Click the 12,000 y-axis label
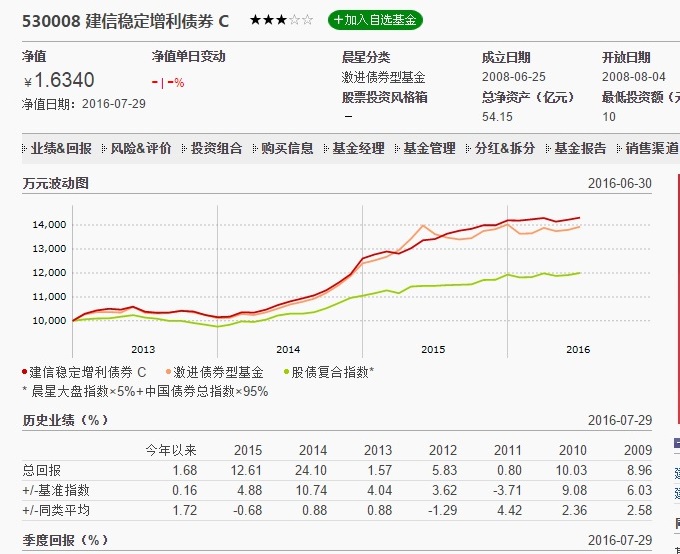680x554 pixels. coord(49,273)
